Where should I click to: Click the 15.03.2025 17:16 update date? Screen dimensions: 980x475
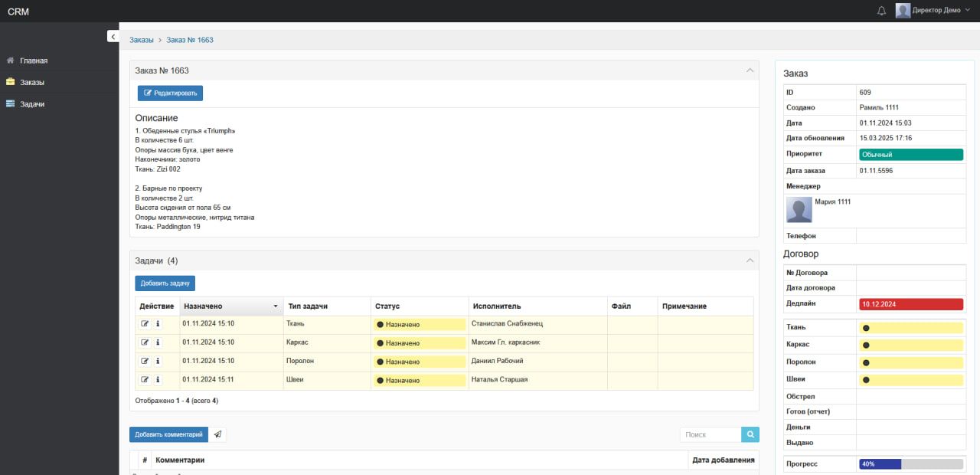pyautogui.click(x=886, y=138)
